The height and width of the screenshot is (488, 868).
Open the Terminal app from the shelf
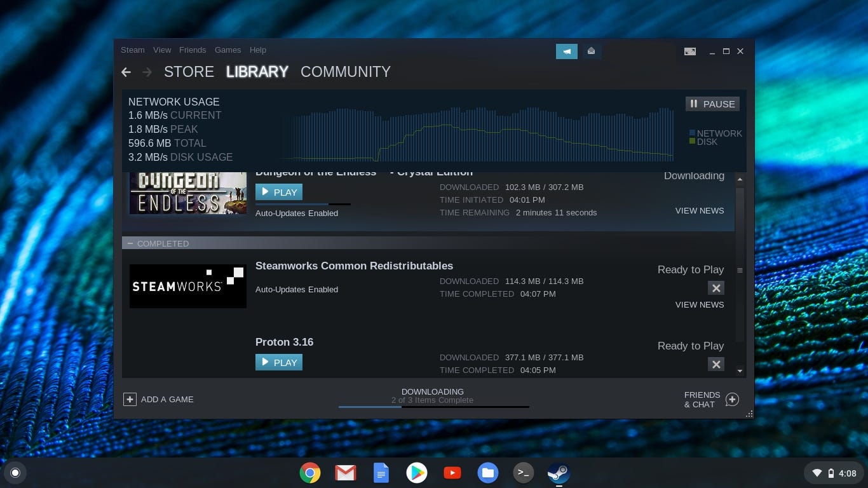(524, 473)
